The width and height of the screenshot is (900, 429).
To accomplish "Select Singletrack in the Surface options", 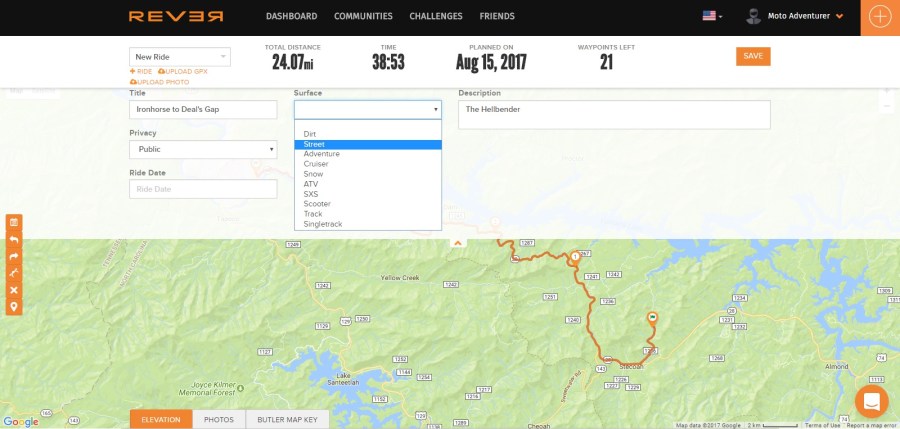I will (323, 224).
